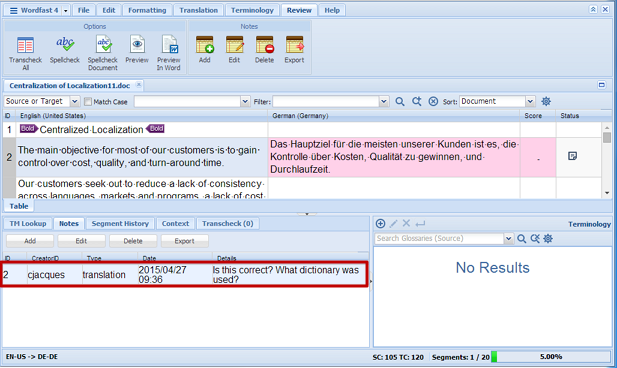Toggle the Match Case checkbox

[88, 102]
